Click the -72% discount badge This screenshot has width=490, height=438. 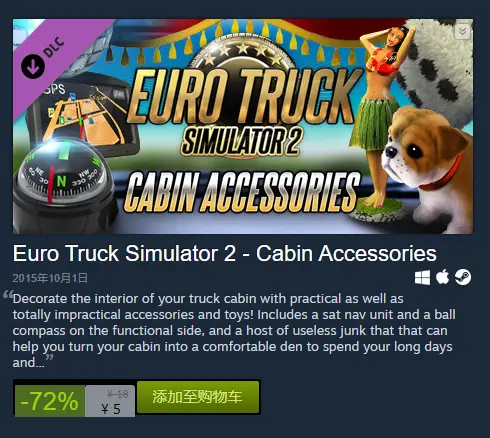(50, 401)
